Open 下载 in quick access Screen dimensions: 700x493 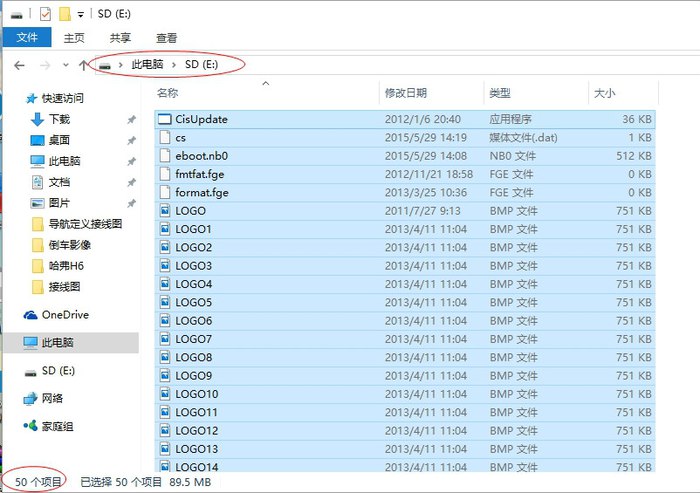(59, 119)
